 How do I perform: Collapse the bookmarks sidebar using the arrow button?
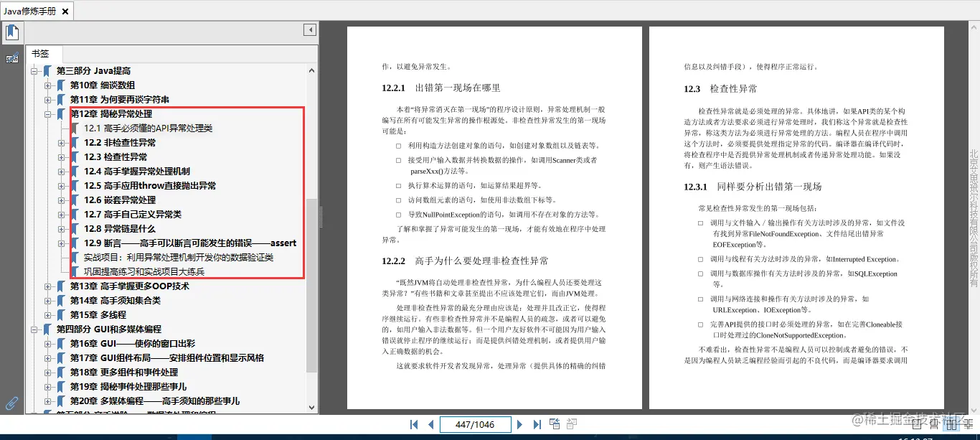(309, 29)
